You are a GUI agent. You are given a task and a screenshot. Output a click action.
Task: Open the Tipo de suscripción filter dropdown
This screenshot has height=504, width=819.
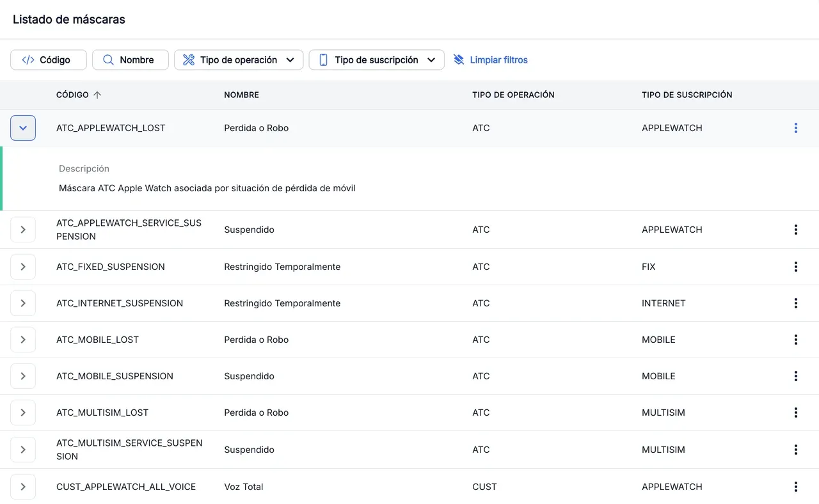click(376, 59)
